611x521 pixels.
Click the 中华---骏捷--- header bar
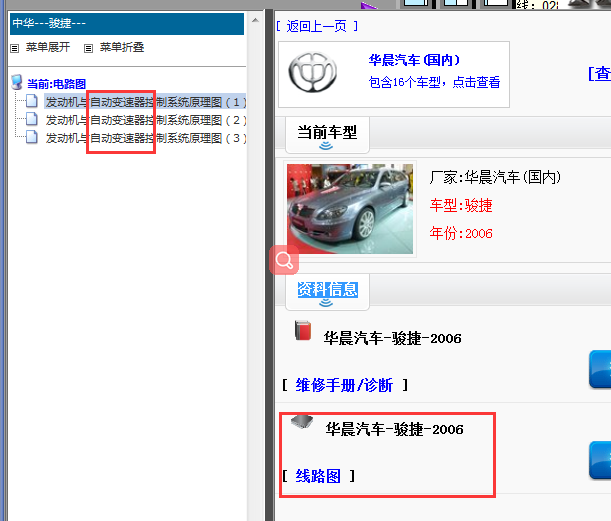[x=127, y=24]
